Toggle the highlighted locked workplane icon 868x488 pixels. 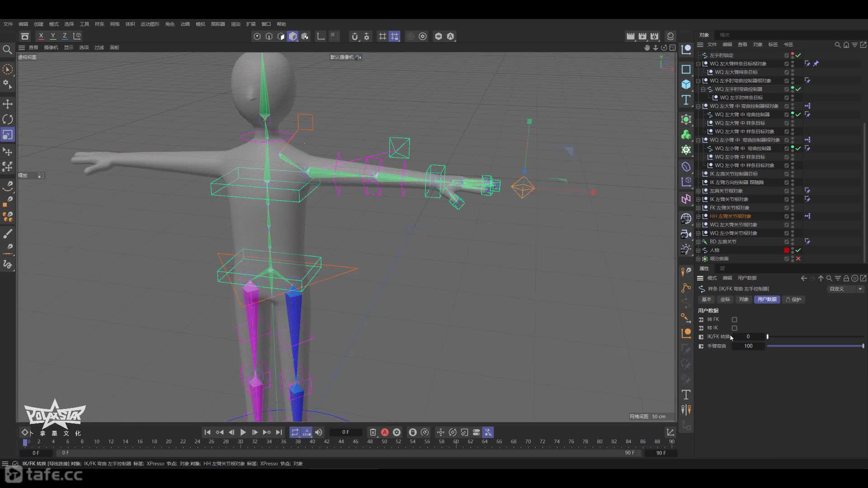[x=395, y=36]
